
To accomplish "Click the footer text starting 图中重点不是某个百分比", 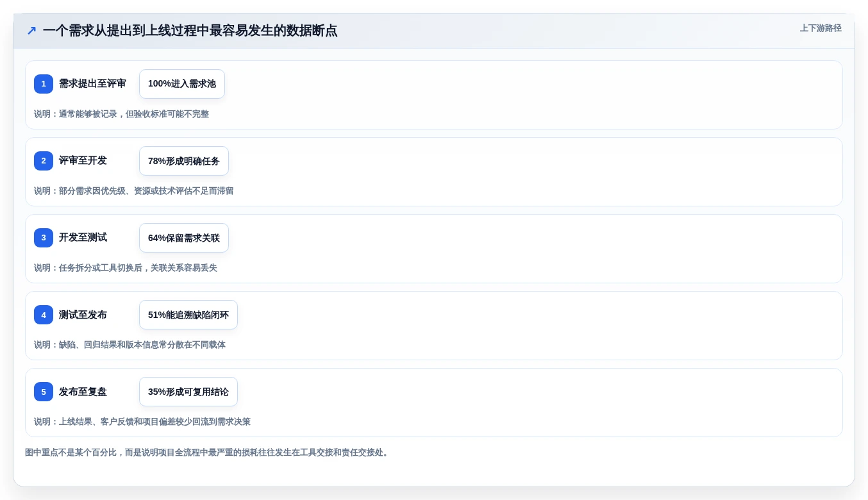I will pyautogui.click(x=208, y=453).
